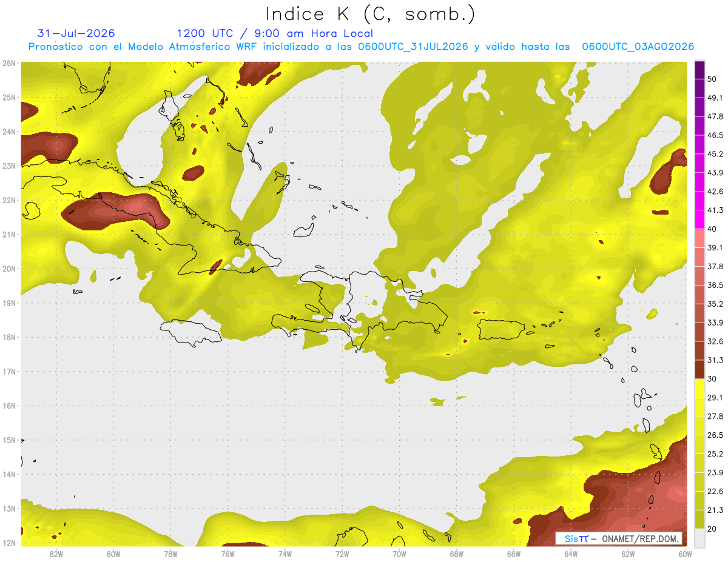Click colorbar label "46.5"
This screenshot has width=728, height=562.
(715, 135)
